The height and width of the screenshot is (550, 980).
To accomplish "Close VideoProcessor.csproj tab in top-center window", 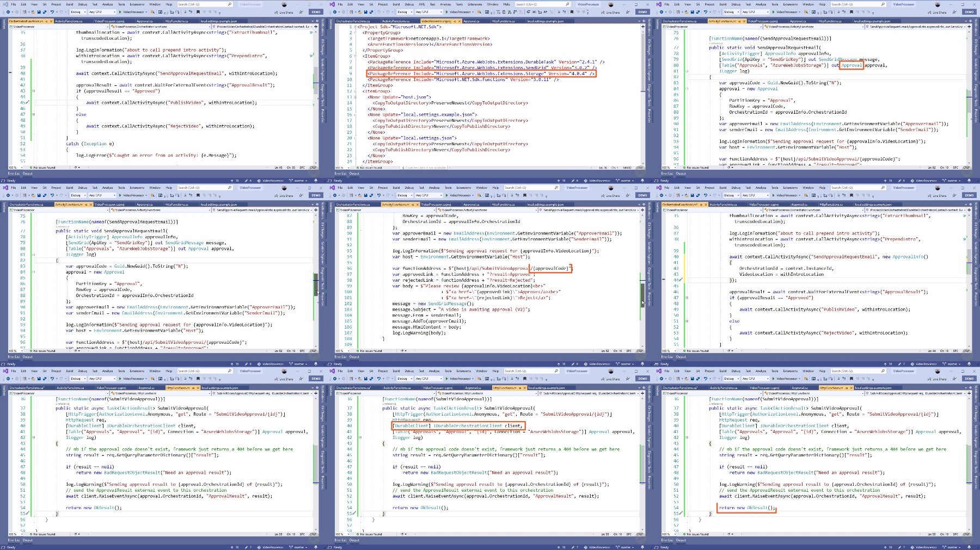I will coord(460,21).
